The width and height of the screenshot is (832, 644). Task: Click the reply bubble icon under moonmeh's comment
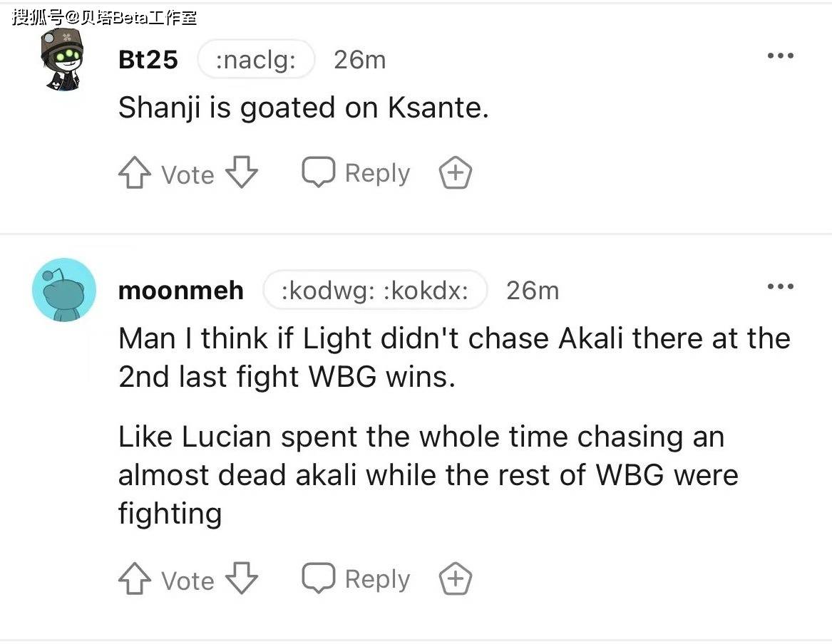tap(319, 578)
